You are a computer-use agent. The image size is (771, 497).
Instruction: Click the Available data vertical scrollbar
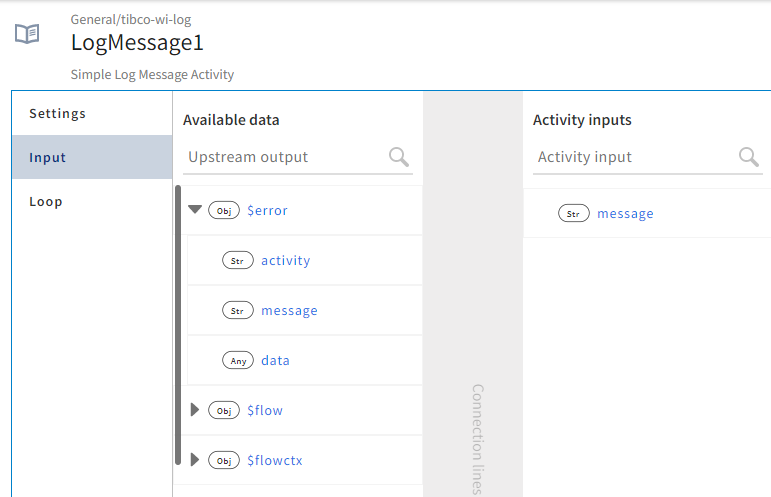(178, 320)
